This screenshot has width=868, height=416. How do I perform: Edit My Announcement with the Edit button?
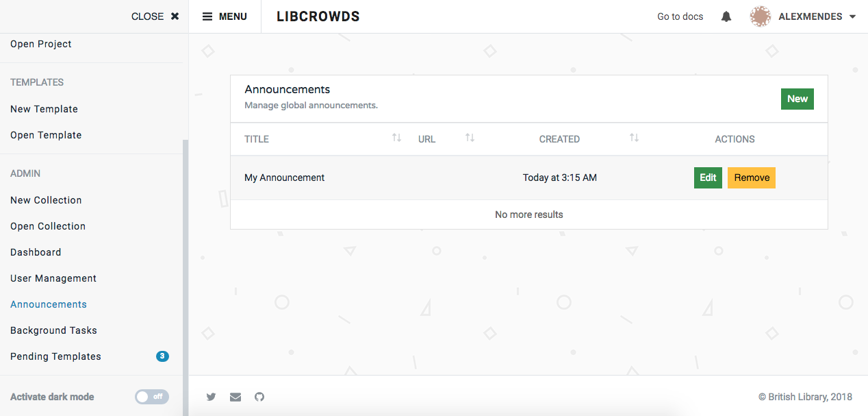tap(708, 178)
